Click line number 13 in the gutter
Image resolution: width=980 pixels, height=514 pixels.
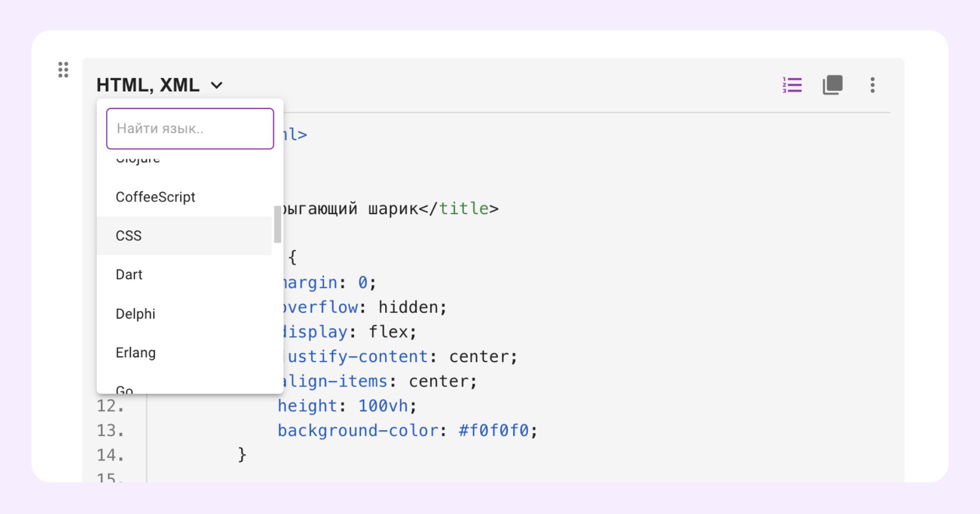(110, 431)
